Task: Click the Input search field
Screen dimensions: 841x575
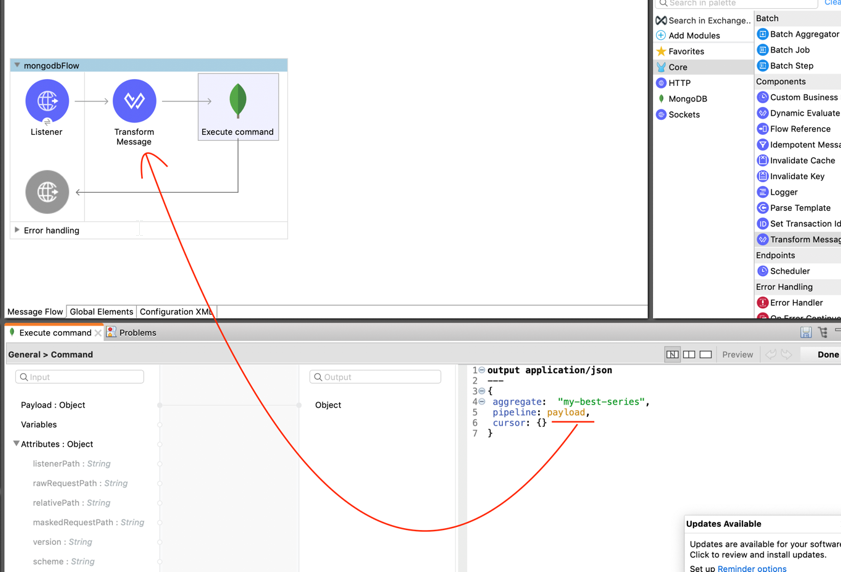Action: 79,377
